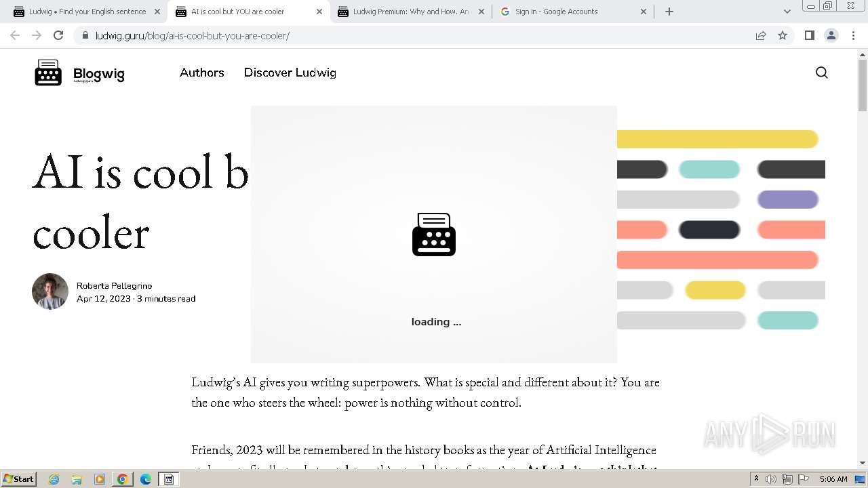This screenshot has height=488, width=868.
Task: Switch to the Ludwig Premium: Why and How tab
Action: [410, 12]
